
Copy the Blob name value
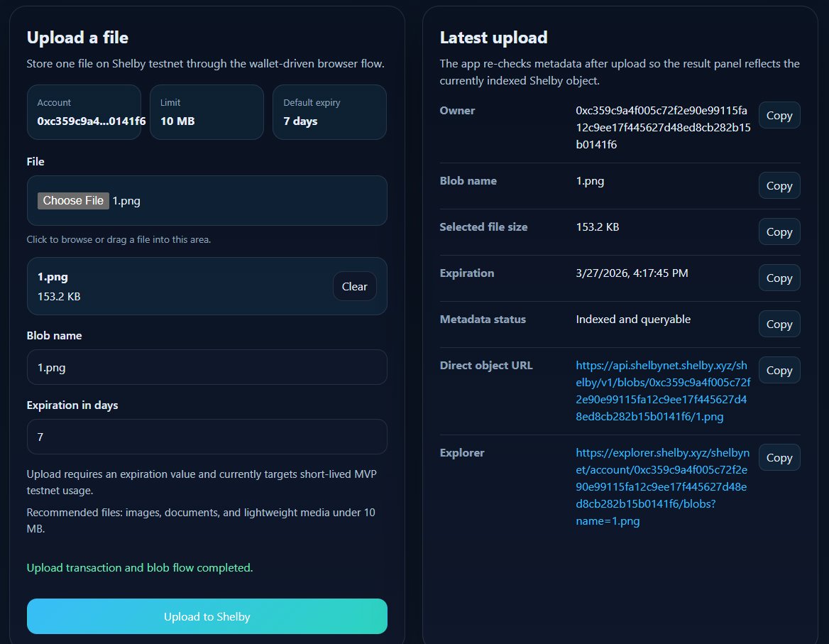tap(779, 185)
